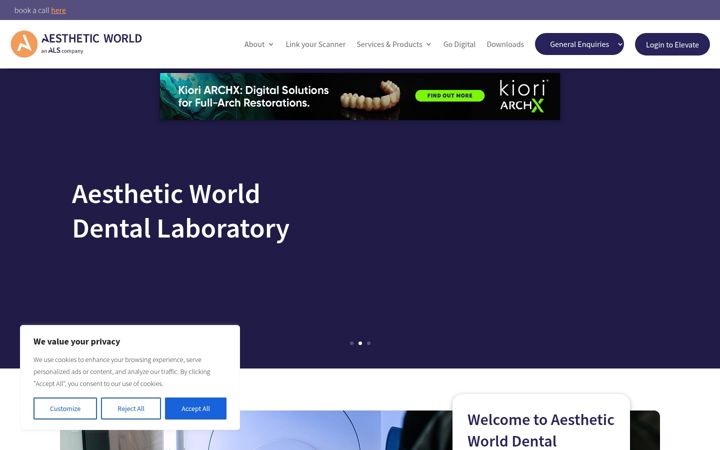Click the General Enquiries button
720x450 pixels.
(x=579, y=44)
